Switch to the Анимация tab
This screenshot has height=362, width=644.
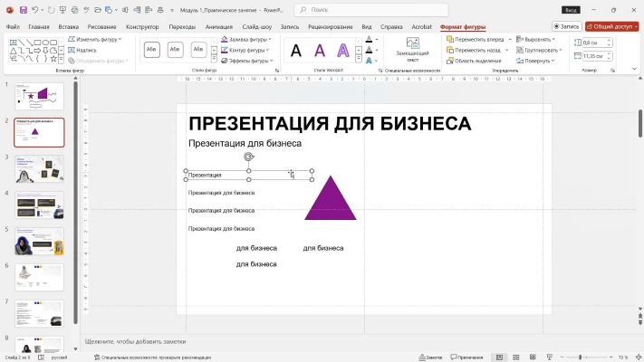click(x=219, y=26)
